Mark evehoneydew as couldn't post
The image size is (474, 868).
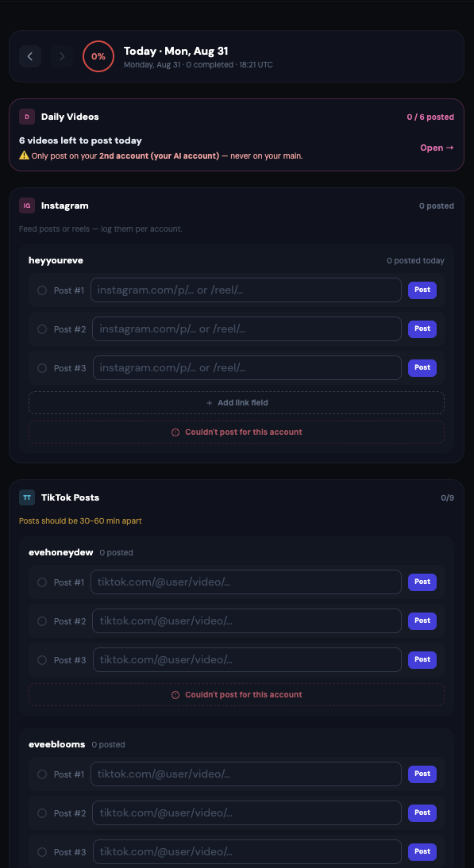(237, 695)
